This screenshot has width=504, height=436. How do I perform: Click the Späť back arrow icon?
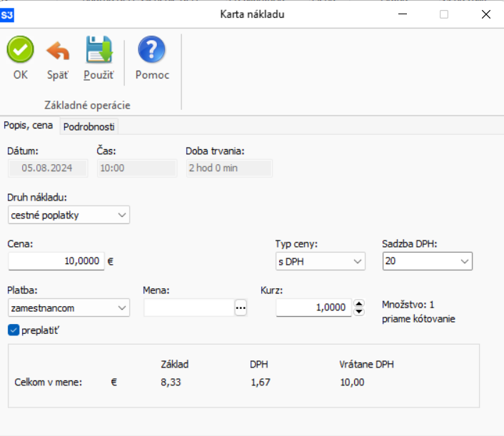[58, 51]
